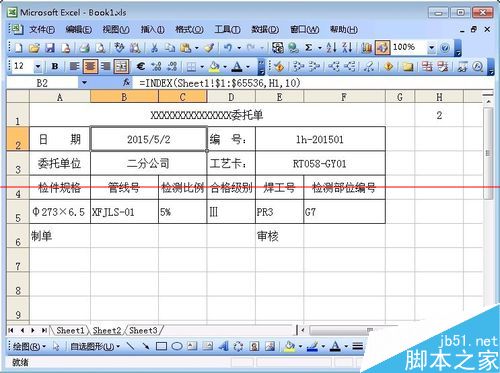Open the Fill Color dropdown arrow
500x373 pixels.
click(225, 67)
